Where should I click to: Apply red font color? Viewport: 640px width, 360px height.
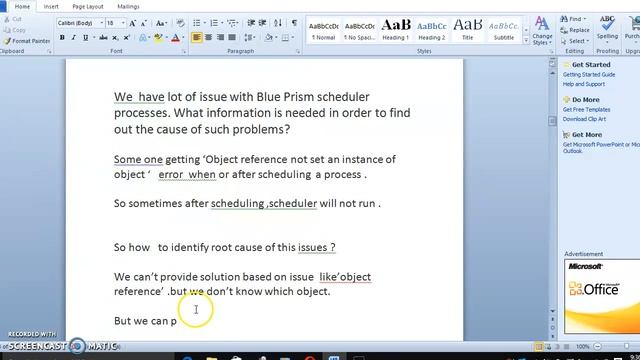pyautogui.click(x=175, y=38)
